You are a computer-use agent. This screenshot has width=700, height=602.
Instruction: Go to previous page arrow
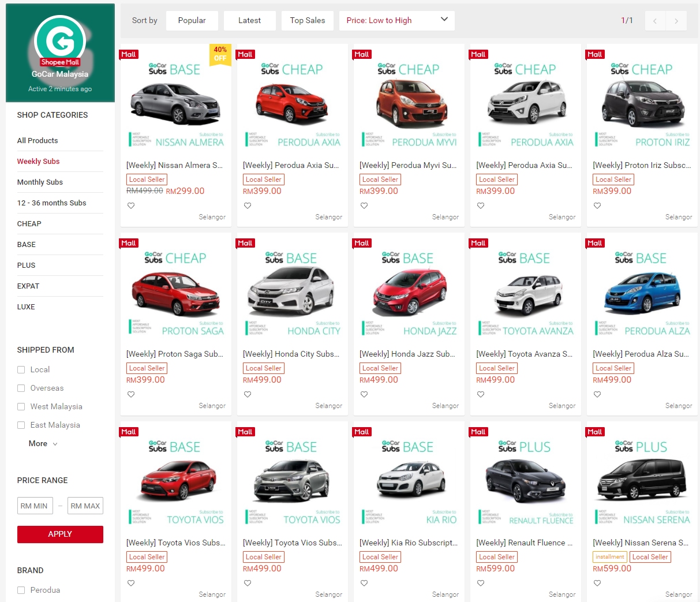pyautogui.click(x=655, y=21)
